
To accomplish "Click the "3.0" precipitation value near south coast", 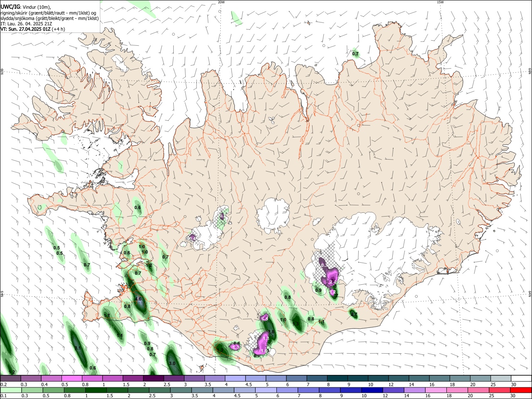I will [172, 363].
